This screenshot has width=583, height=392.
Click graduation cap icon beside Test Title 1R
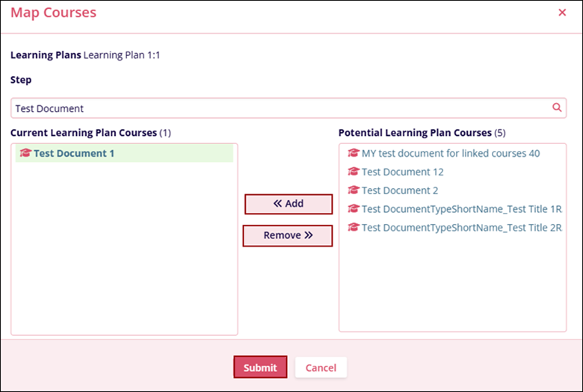pos(354,209)
